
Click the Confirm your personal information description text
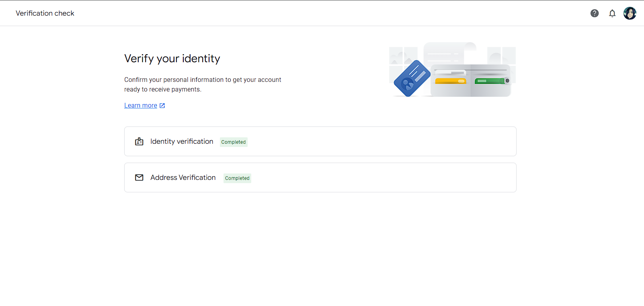coord(203,84)
